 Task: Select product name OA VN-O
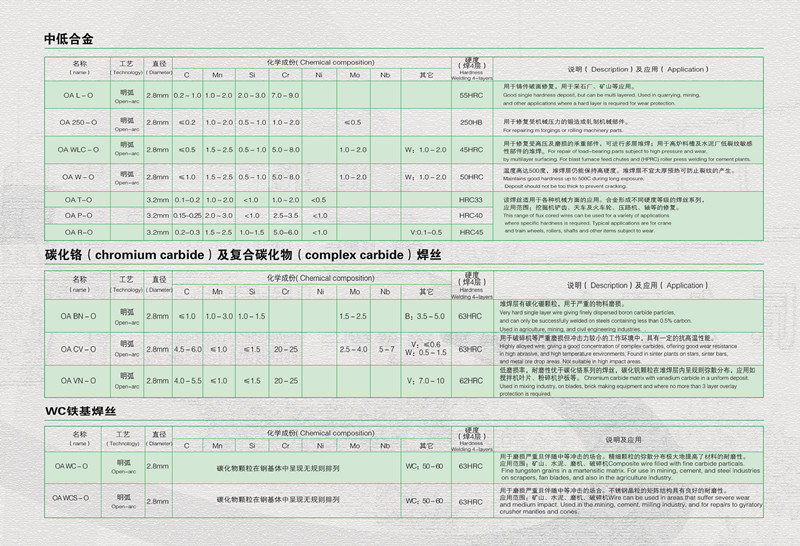coord(78,381)
